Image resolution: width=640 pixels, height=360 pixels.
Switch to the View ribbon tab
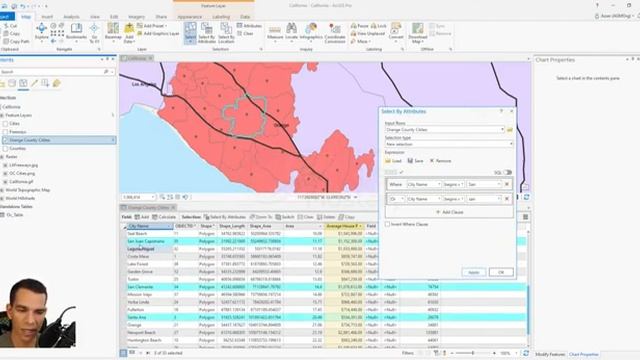pos(95,17)
